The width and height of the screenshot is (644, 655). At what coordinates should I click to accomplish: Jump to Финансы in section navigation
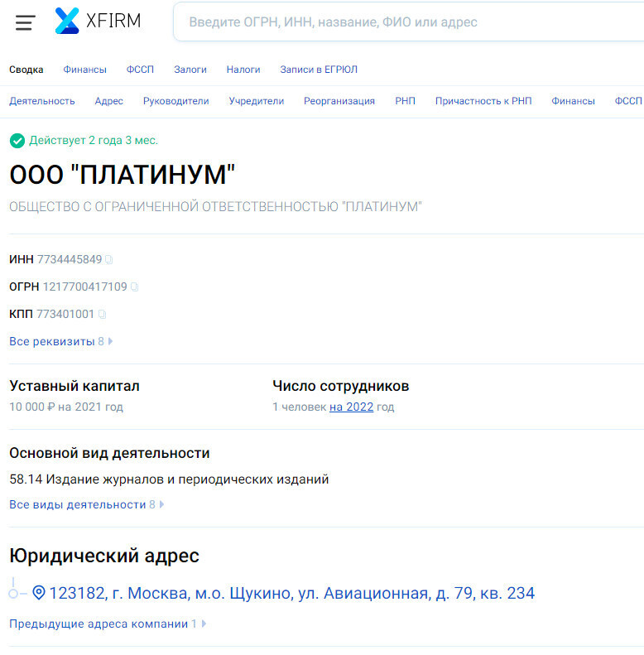573,101
